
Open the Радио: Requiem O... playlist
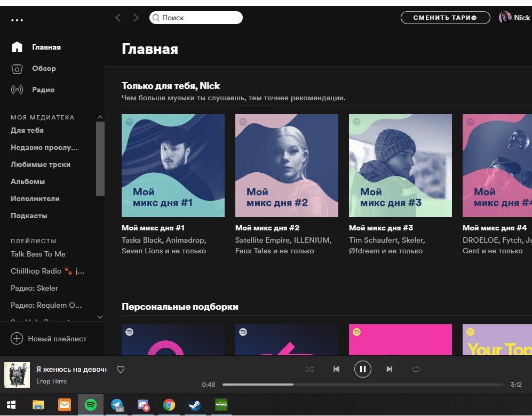click(x=46, y=305)
